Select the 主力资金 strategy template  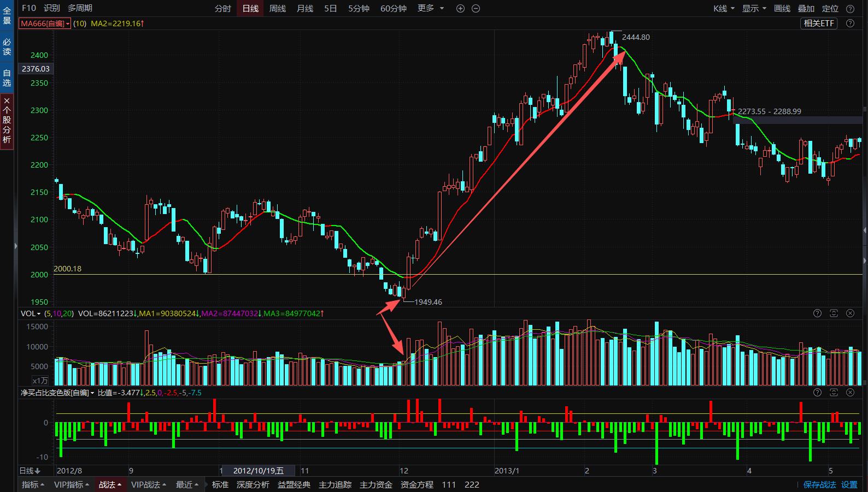tap(376, 485)
